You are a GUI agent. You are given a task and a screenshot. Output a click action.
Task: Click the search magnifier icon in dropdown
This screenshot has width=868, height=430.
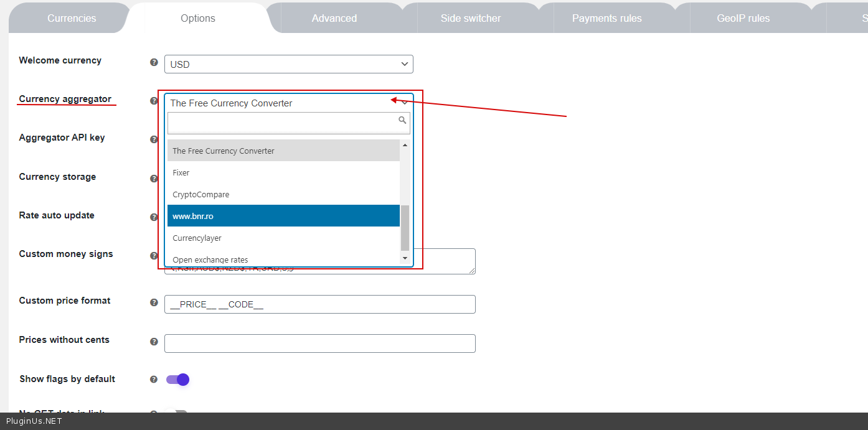[402, 120]
